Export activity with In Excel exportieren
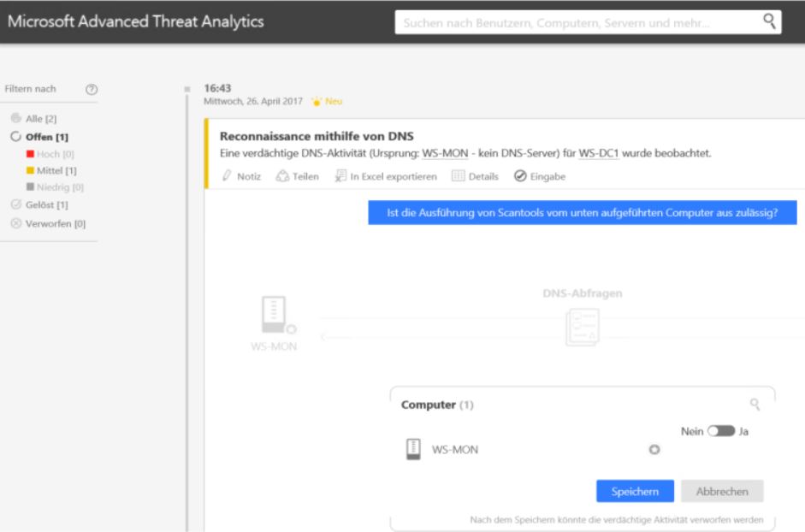This screenshot has height=532, width=805. click(x=386, y=176)
